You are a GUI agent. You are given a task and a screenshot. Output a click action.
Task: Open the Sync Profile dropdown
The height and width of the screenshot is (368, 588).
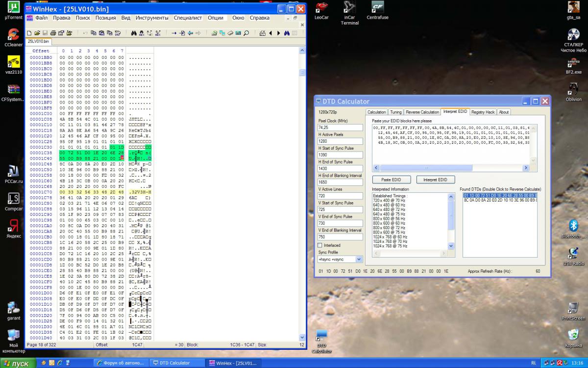pyautogui.click(x=359, y=259)
